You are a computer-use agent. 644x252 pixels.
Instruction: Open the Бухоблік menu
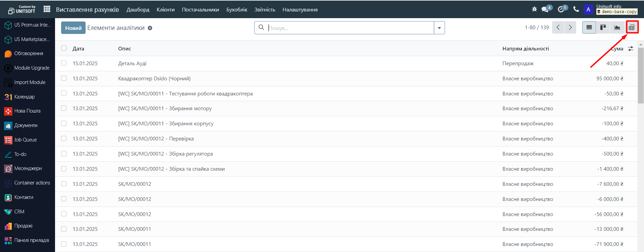[x=237, y=10]
